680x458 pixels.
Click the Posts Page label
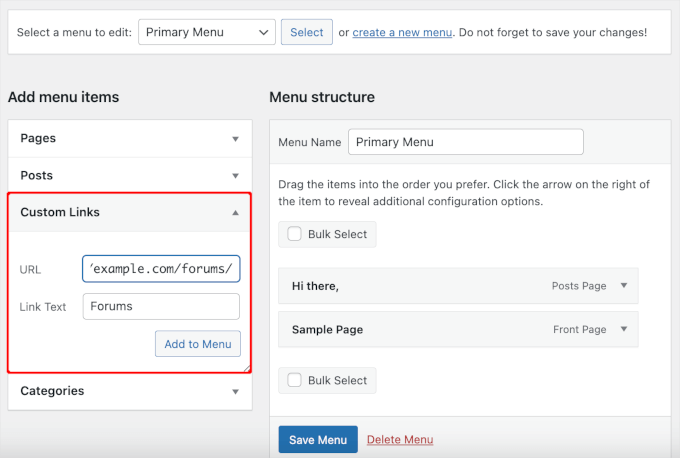tap(579, 286)
